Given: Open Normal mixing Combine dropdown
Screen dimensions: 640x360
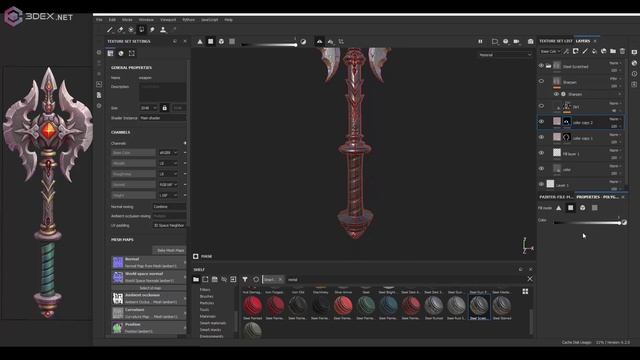Looking at the screenshot, I should [169, 207].
